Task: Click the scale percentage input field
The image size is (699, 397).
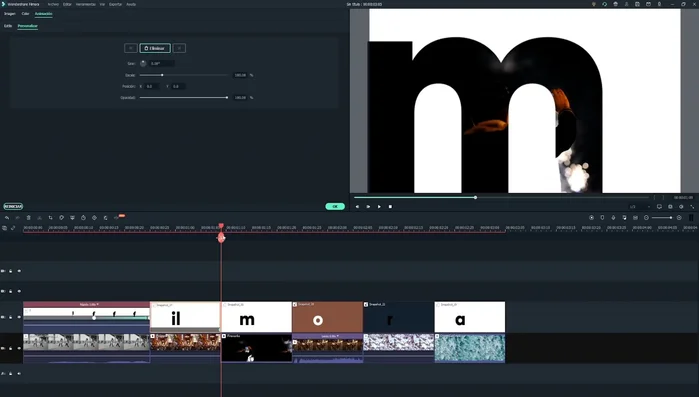Action: coord(240,75)
